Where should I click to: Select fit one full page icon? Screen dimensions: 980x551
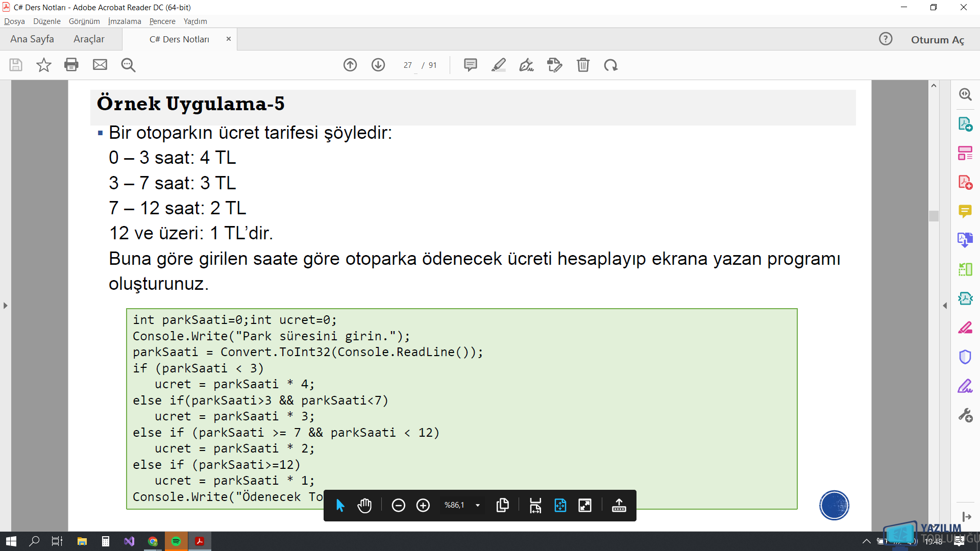click(x=560, y=506)
